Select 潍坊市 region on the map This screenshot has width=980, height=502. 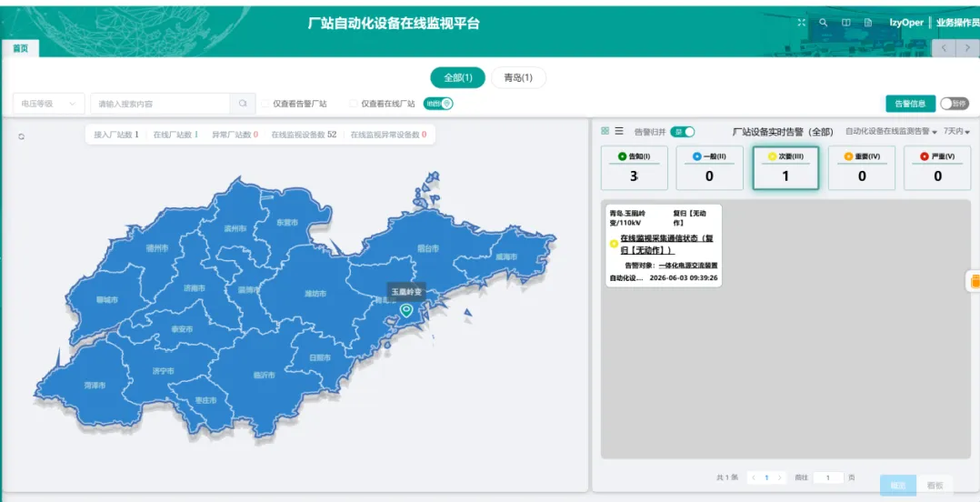click(315, 294)
